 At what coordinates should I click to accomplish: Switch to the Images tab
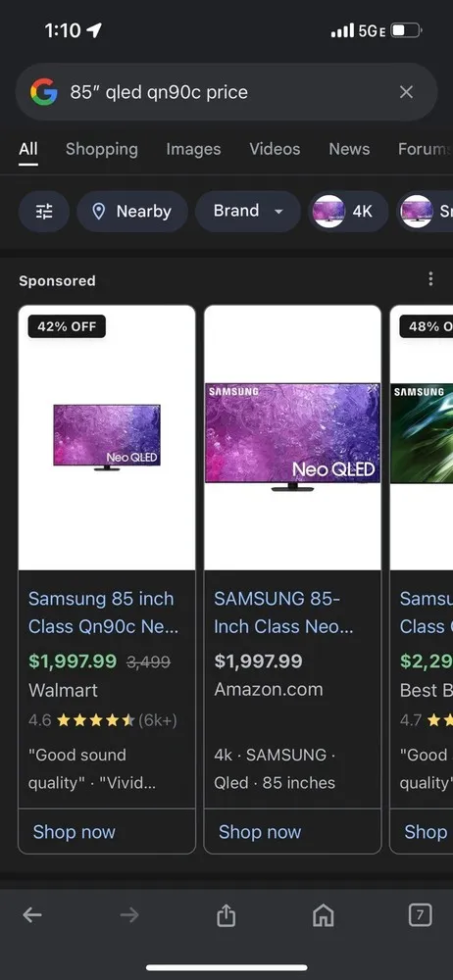point(193,149)
